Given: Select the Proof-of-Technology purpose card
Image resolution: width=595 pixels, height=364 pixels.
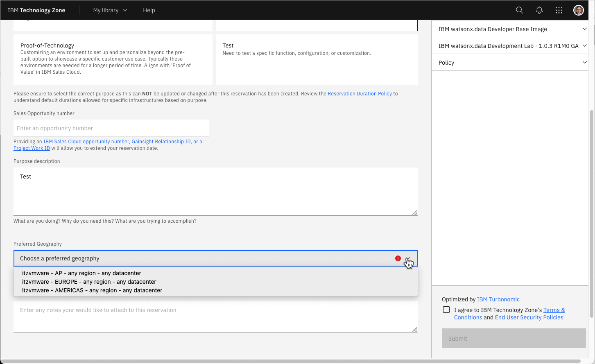Looking at the screenshot, I should [x=113, y=60].
